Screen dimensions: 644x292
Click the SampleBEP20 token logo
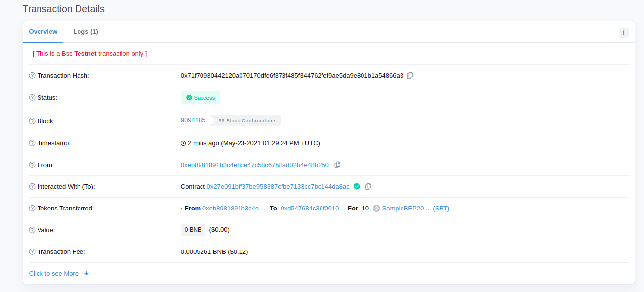pos(376,208)
